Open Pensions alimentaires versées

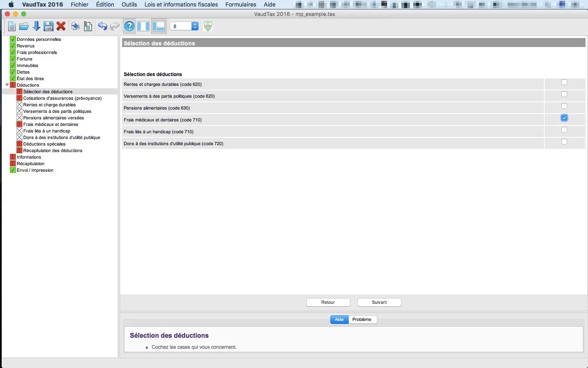53,118
